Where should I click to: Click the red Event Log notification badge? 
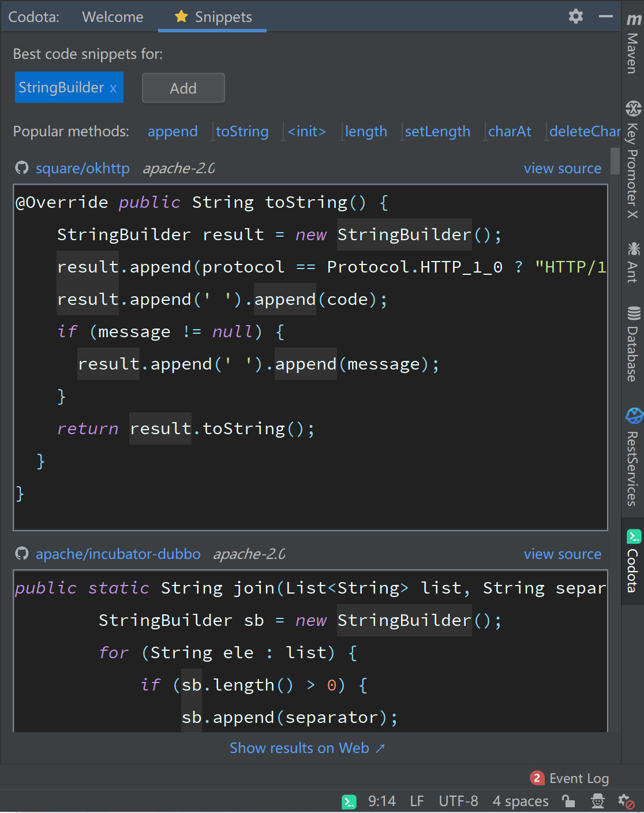pyautogui.click(x=537, y=778)
